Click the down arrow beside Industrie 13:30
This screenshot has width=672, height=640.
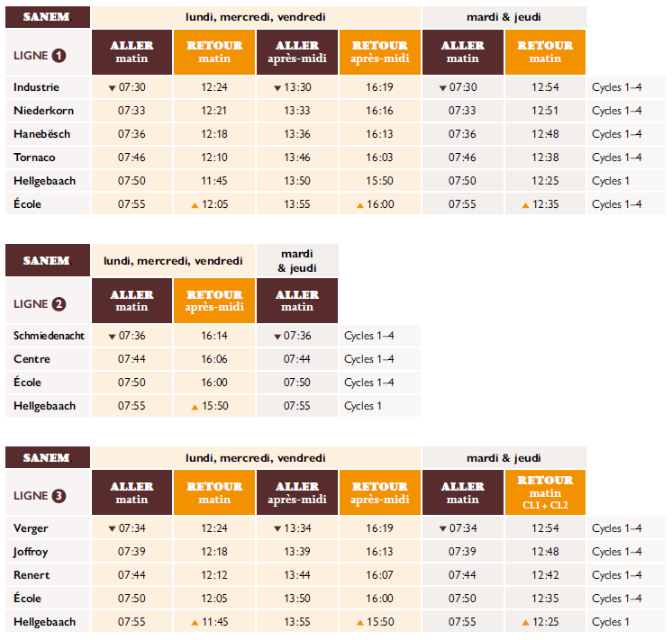(x=277, y=88)
